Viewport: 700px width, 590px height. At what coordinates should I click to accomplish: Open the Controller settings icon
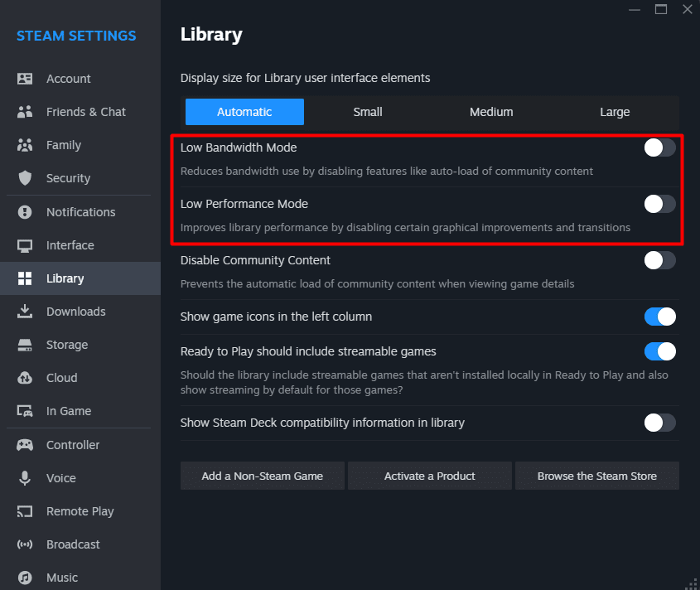point(26,445)
